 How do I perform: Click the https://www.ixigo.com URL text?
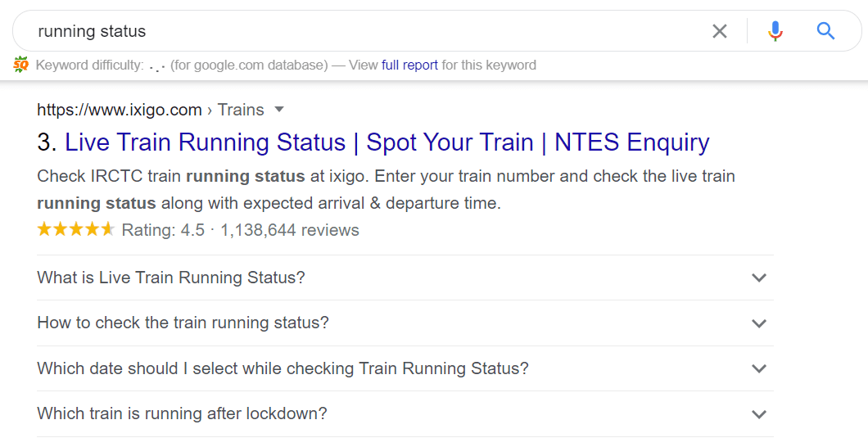point(119,110)
